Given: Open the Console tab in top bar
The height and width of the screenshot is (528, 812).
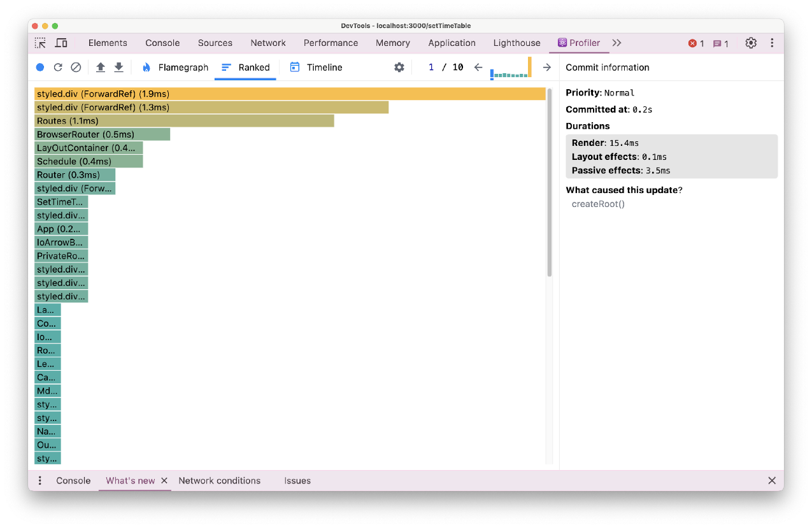Looking at the screenshot, I should pyautogui.click(x=162, y=43).
